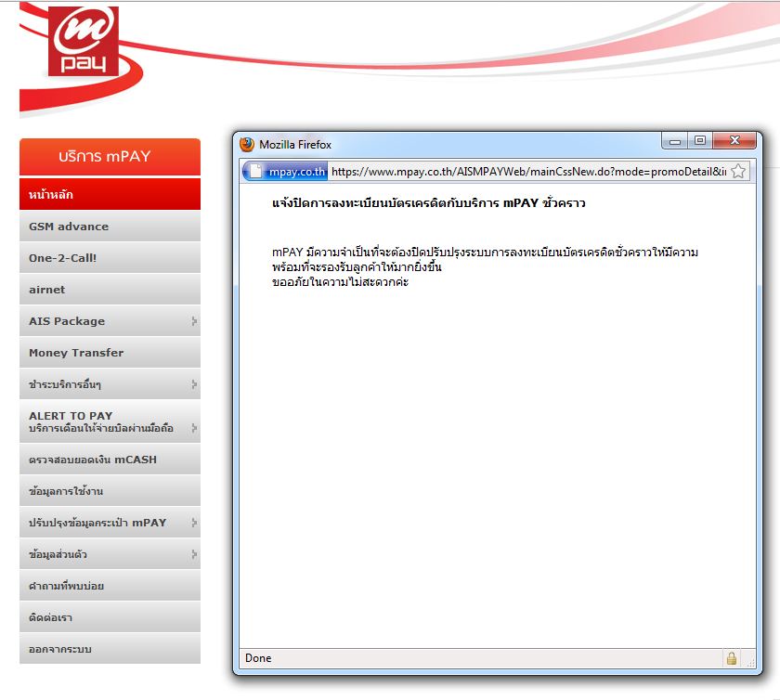Click ออกจากระบบ to log out

(x=110, y=649)
